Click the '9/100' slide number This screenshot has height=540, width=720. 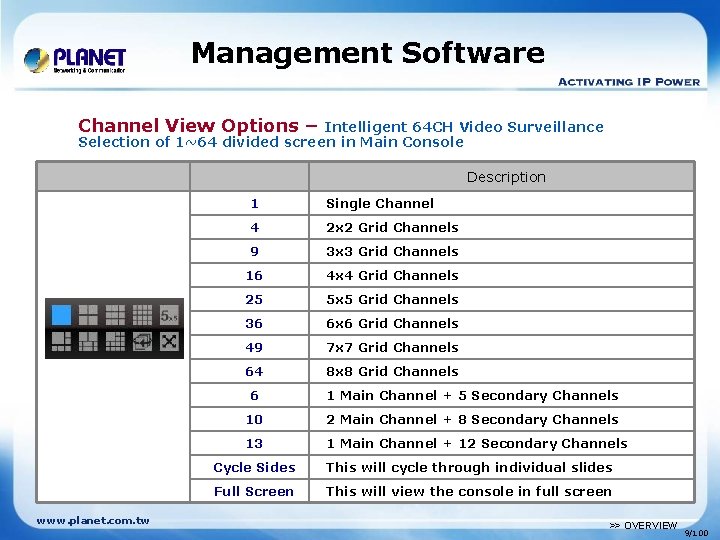697,533
